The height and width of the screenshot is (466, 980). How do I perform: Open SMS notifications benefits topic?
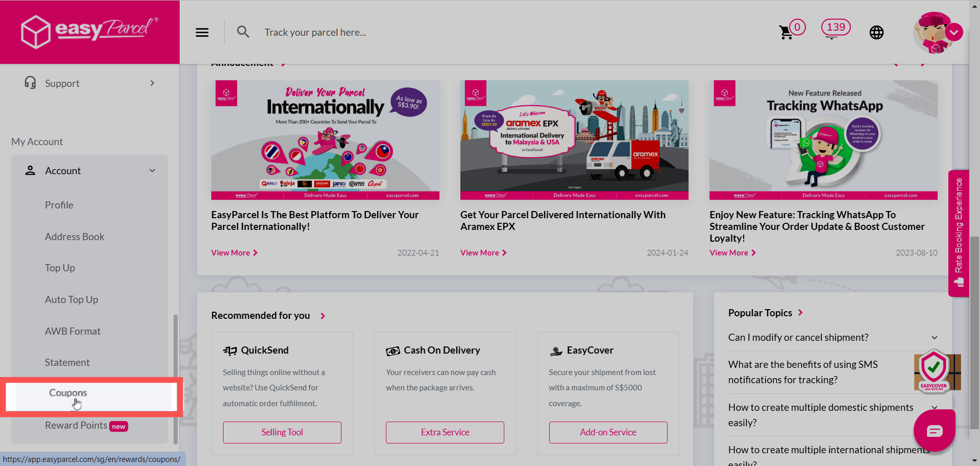[x=803, y=372]
